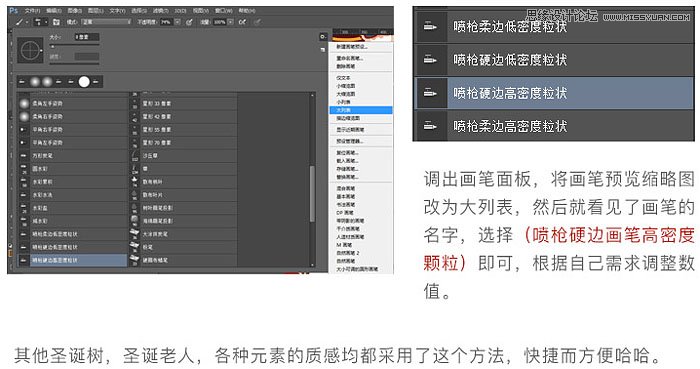
Task: Click the brush list scrollbar thumb
Action: pos(312,193)
